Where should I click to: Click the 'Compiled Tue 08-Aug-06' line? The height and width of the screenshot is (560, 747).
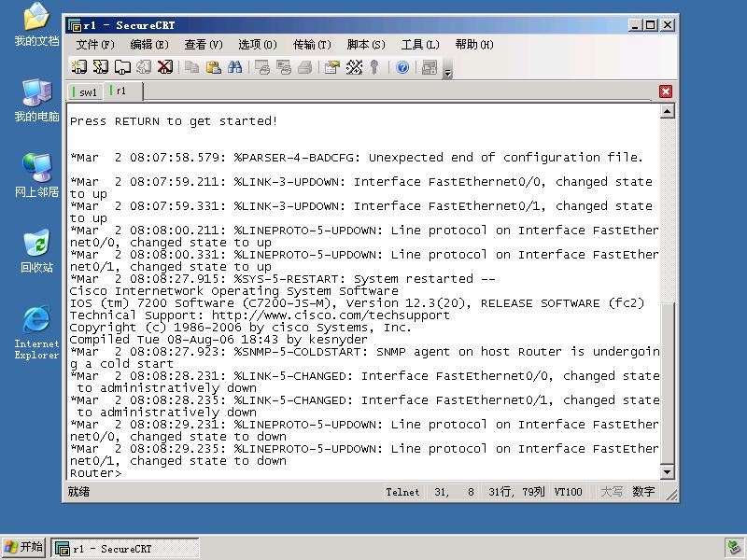tap(218, 340)
